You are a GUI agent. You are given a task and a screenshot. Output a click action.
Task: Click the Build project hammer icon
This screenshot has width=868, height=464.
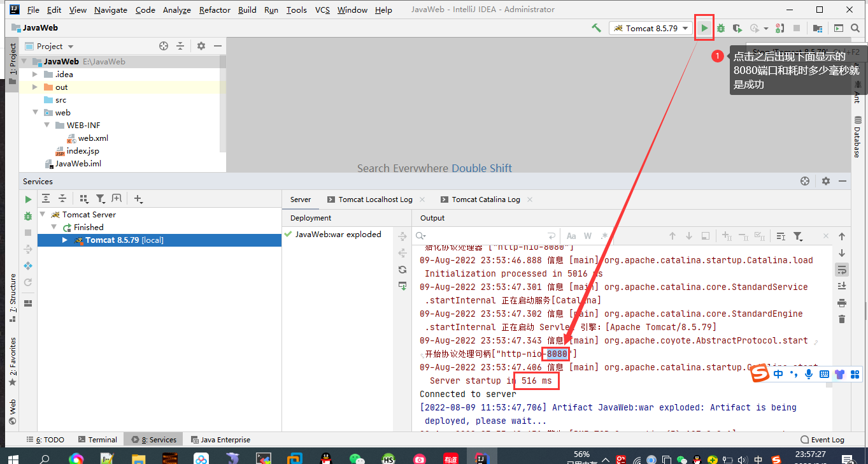point(597,28)
